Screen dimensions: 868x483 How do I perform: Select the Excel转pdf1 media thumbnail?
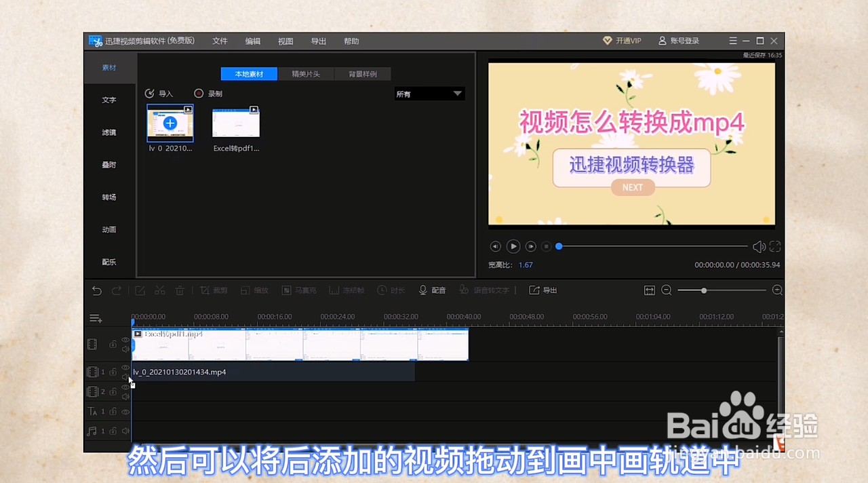click(235, 123)
